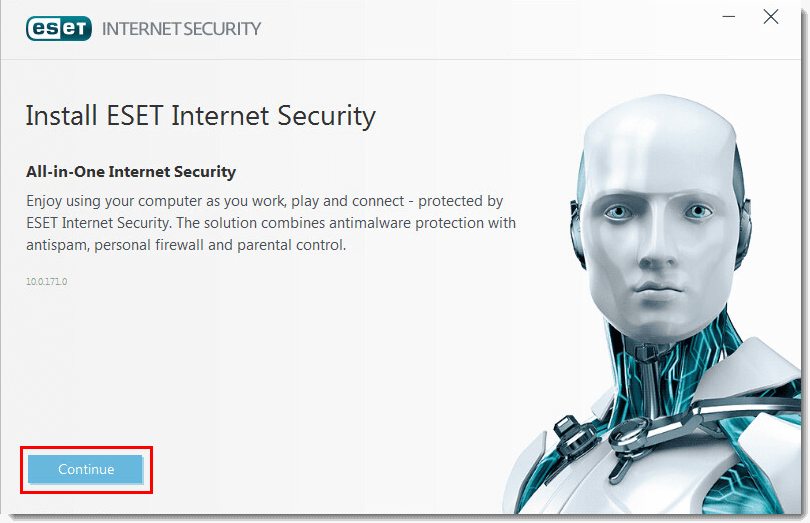Click the product description paragraph
810x523 pixels.
click(x=271, y=223)
